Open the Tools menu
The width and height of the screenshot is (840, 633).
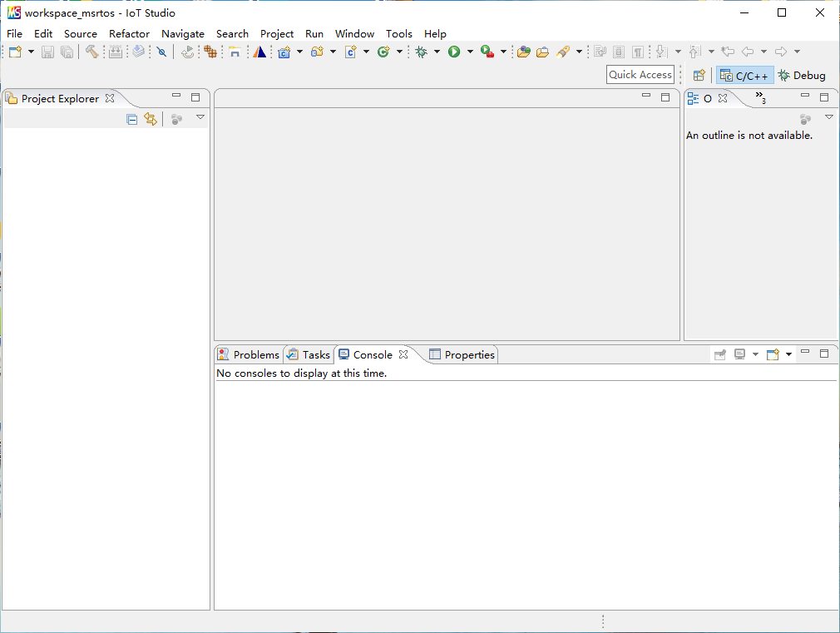[x=398, y=34]
